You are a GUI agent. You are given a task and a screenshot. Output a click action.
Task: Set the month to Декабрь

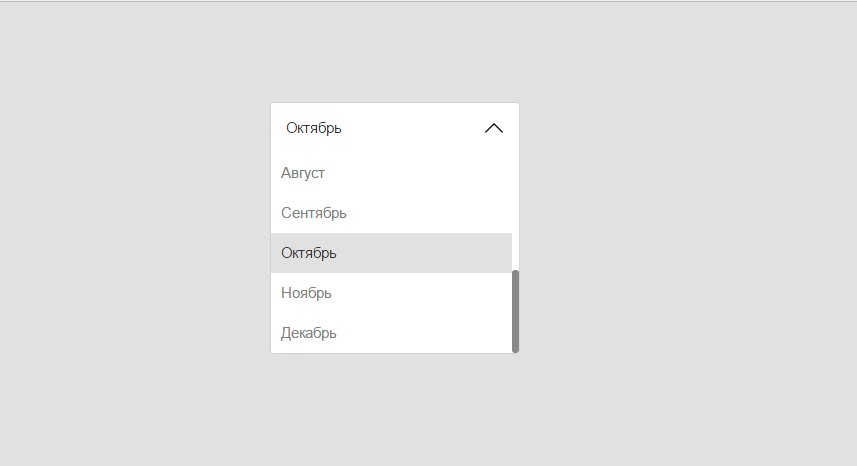point(309,333)
